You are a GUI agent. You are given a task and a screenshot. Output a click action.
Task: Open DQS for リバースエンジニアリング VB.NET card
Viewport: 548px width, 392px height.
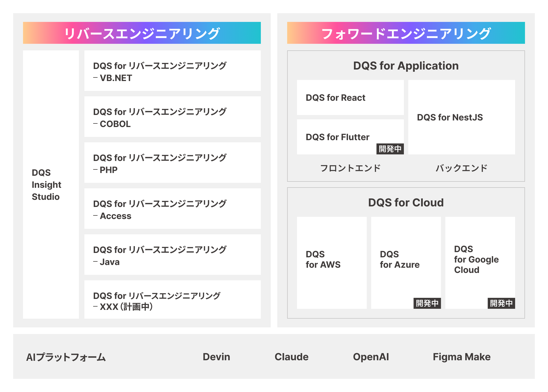click(173, 71)
